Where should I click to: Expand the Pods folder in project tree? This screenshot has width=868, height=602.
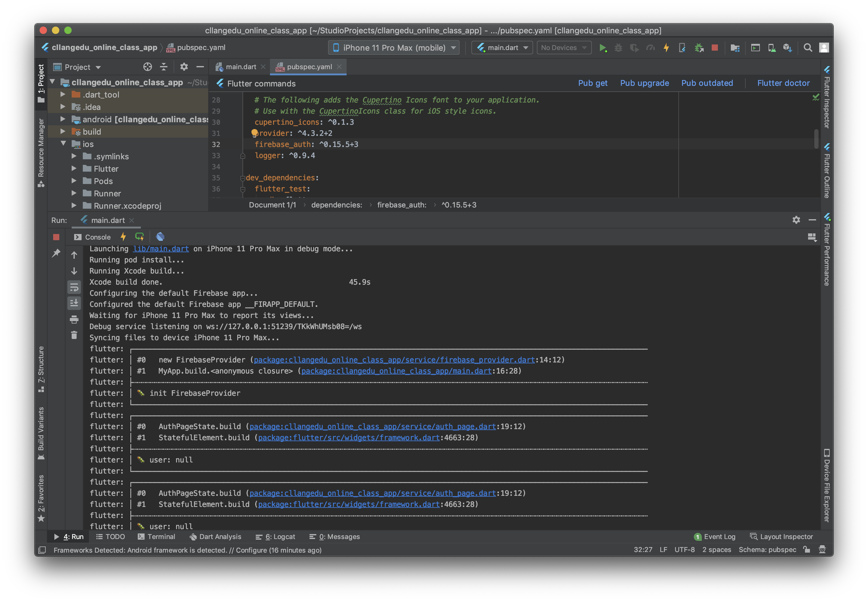74,181
